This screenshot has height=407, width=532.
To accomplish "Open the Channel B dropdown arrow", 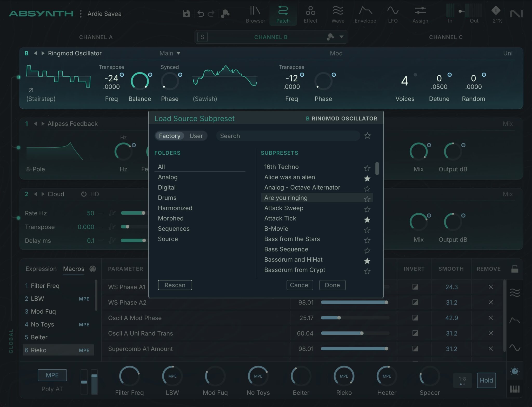I will click(341, 37).
